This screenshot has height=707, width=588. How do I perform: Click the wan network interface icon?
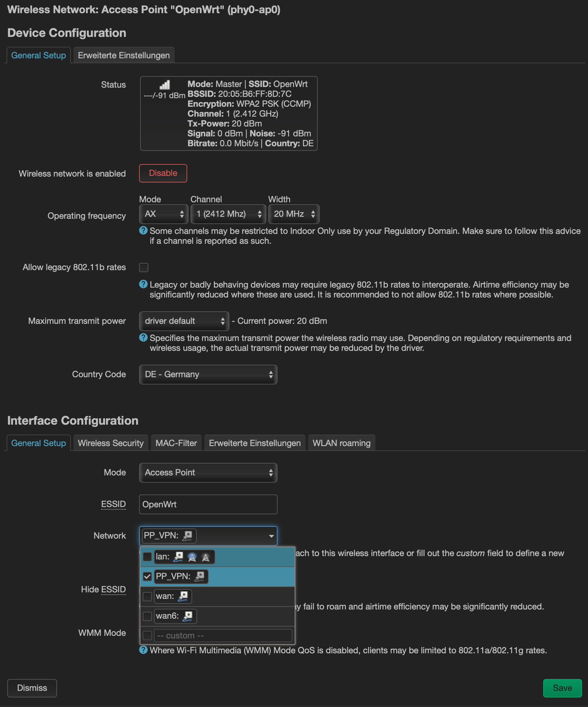(x=183, y=596)
